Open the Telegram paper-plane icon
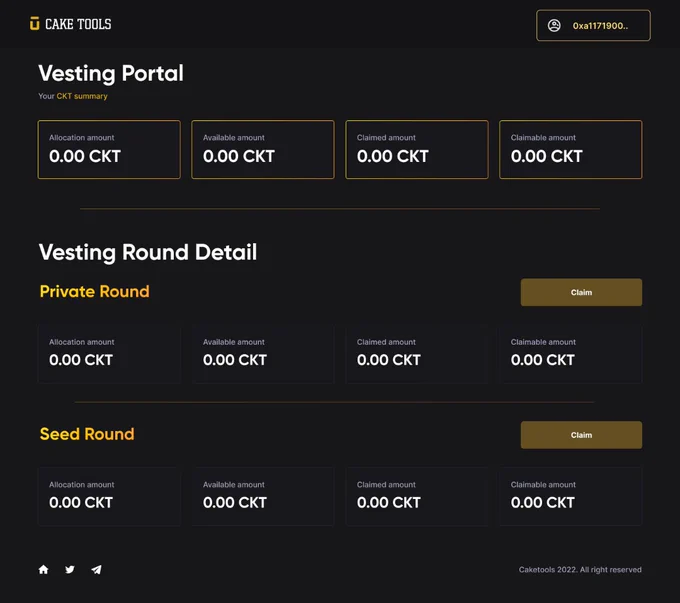Viewport: 680px width, 603px height. click(96, 569)
